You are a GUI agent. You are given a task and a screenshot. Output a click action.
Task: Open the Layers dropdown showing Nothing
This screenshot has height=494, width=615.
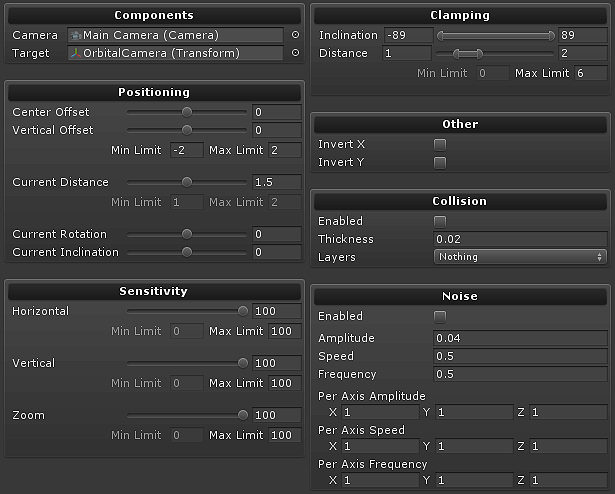pos(520,257)
